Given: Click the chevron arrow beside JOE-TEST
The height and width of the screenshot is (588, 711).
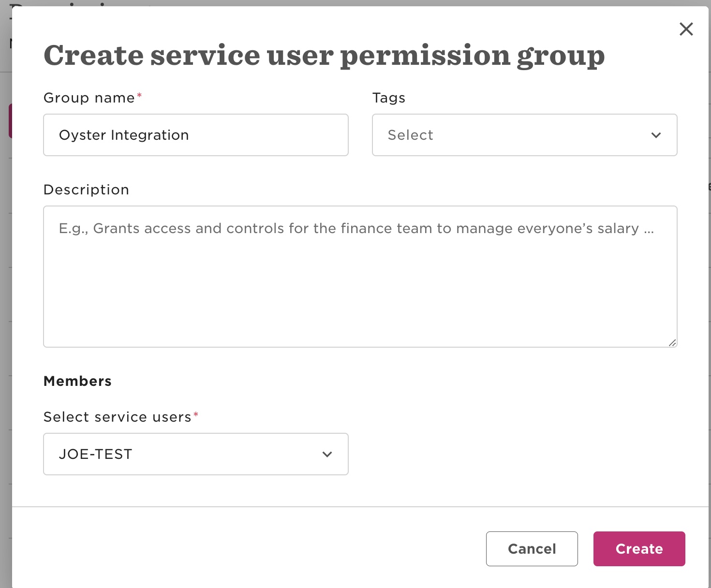Looking at the screenshot, I should pos(327,455).
